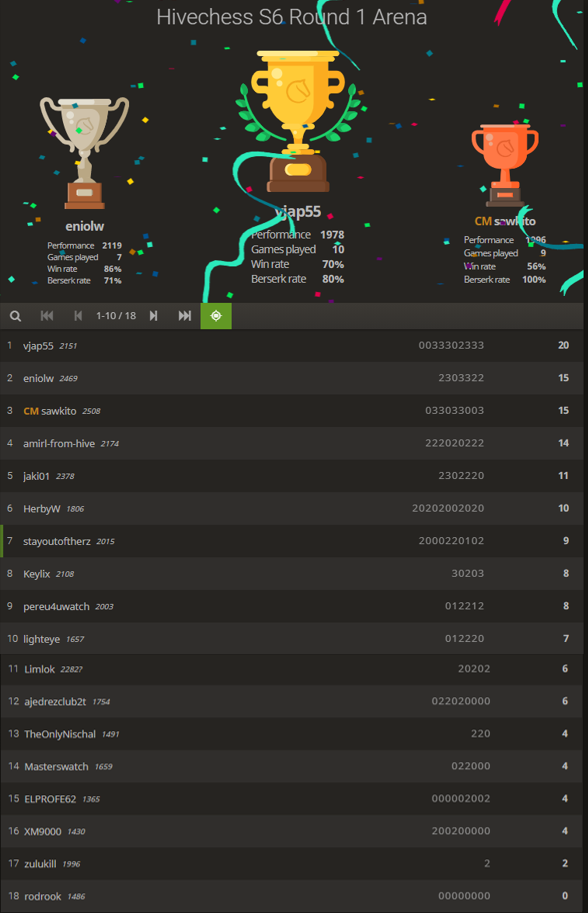Select rodrook in last place

[x=292, y=896]
